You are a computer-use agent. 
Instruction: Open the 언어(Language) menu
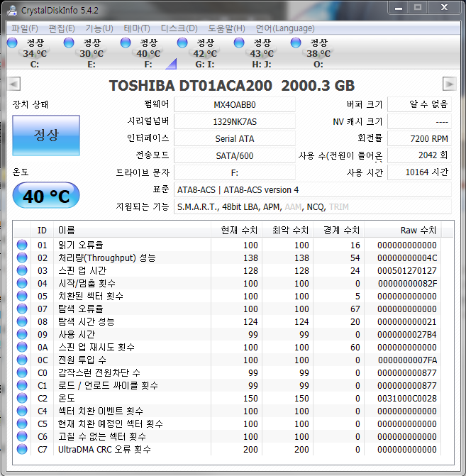(x=284, y=28)
